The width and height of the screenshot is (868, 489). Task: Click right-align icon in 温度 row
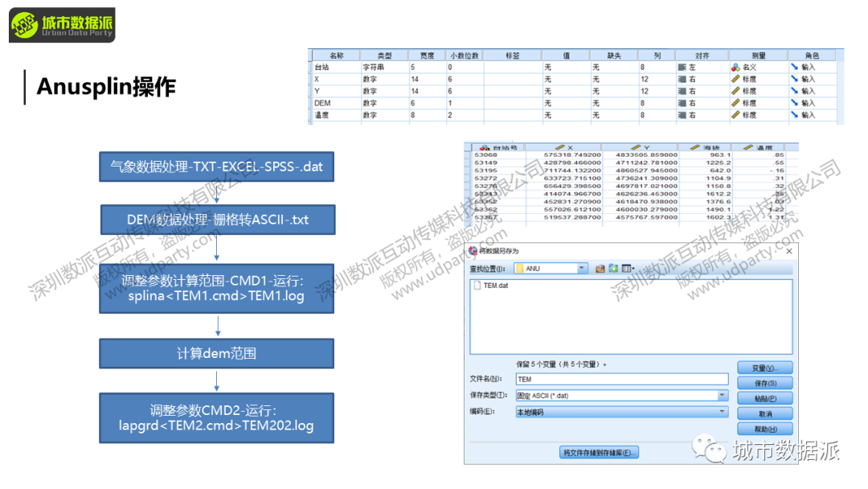click(682, 115)
